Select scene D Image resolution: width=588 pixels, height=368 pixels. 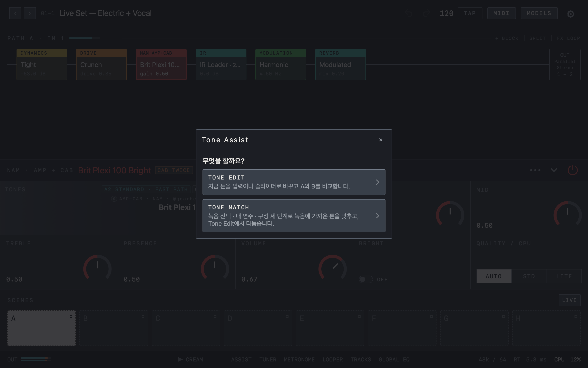click(258, 328)
